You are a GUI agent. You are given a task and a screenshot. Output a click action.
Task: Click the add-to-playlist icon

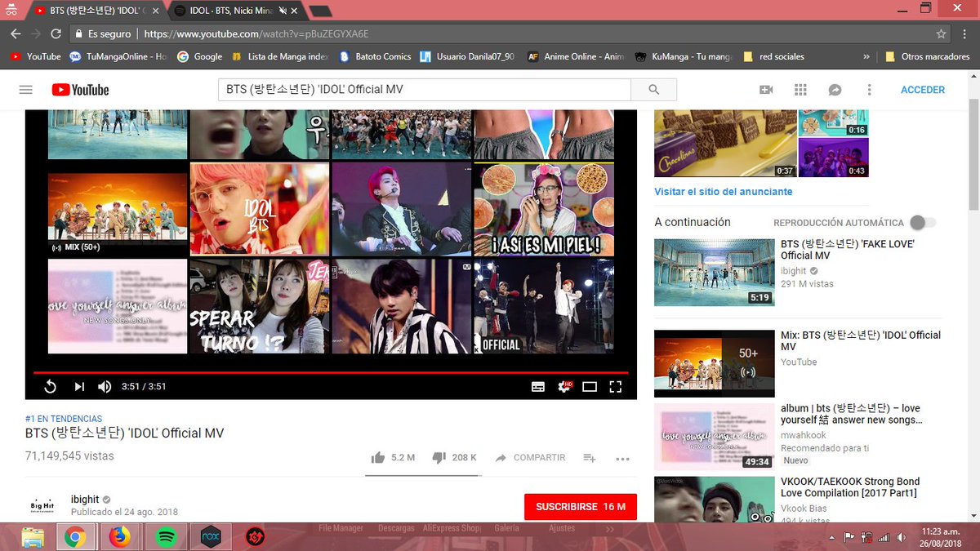click(x=590, y=458)
